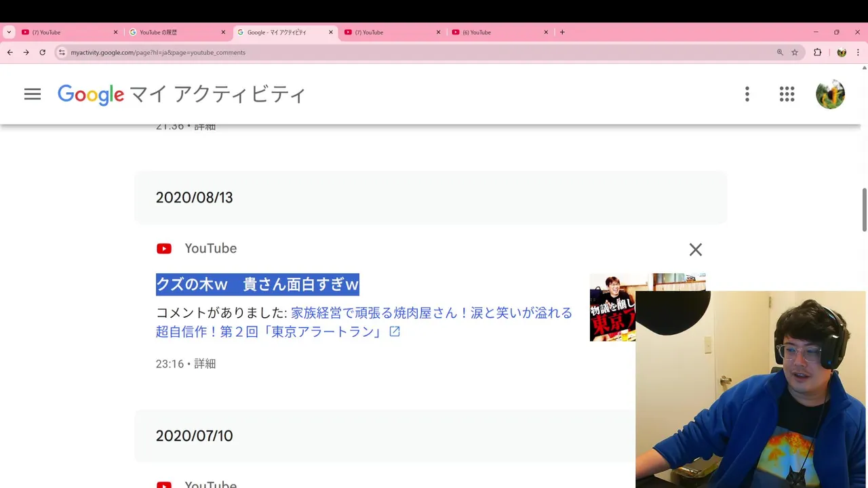Go back with the browser back arrow

pos(9,52)
